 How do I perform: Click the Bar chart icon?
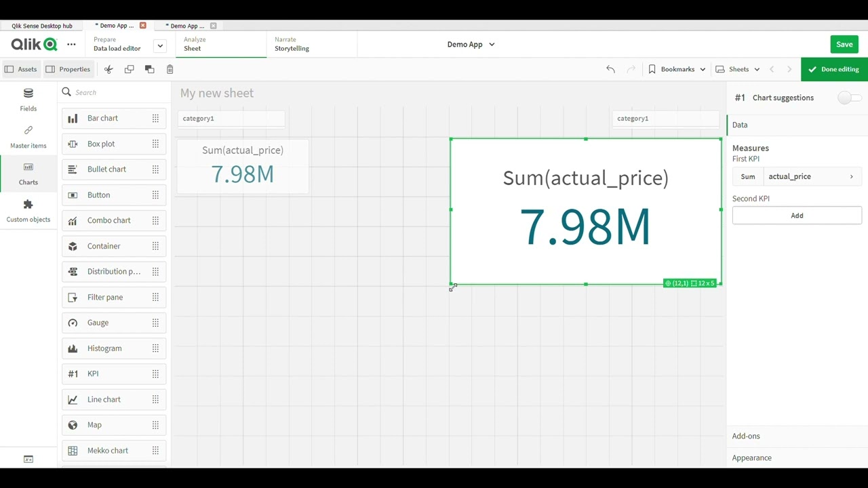[73, 119]
